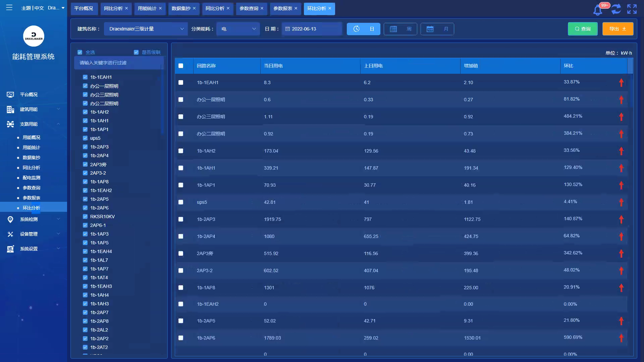Click the 日期 date input field

pos(312,29)
